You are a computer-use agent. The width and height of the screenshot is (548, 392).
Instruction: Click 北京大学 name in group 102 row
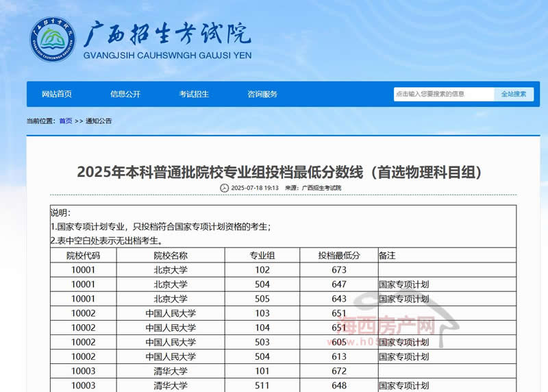pos(171,270)
